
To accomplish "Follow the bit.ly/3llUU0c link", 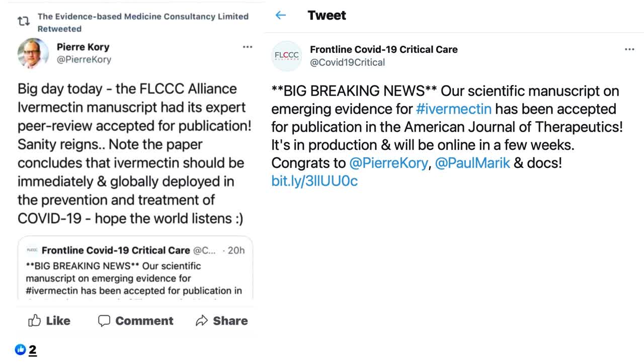I will (314, 181).
